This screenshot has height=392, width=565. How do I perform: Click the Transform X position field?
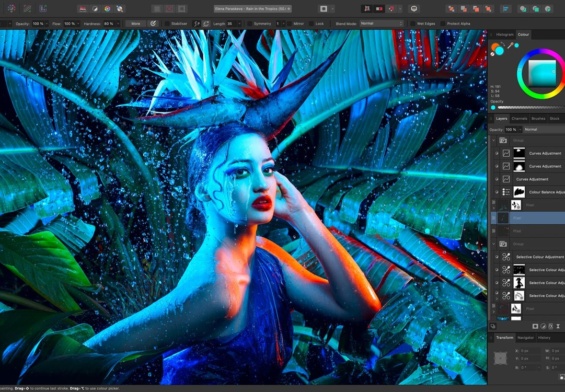[529, 351]
